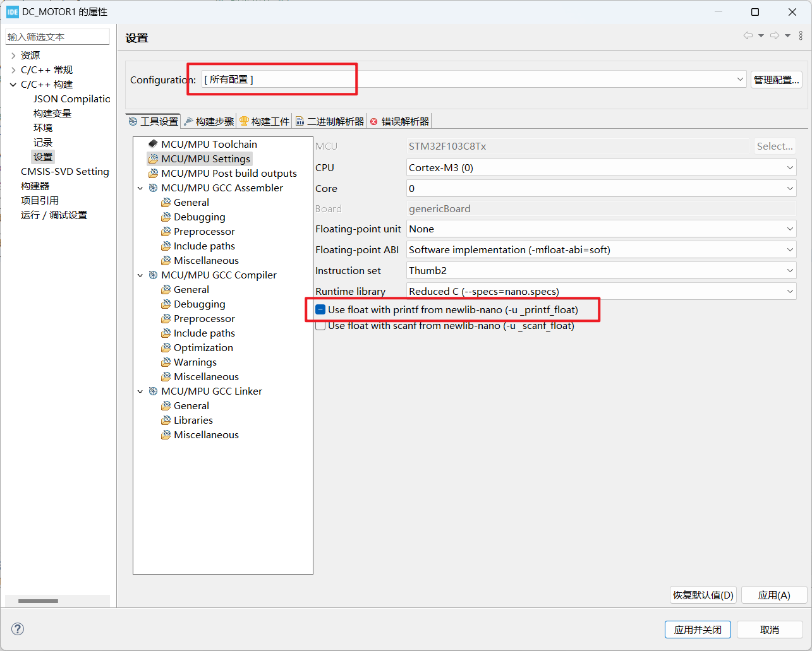Select the MCU/MPU Toolchain hammer icon
Screen dimensions: 812x651
pyautogui.click(x=153, y=144)
